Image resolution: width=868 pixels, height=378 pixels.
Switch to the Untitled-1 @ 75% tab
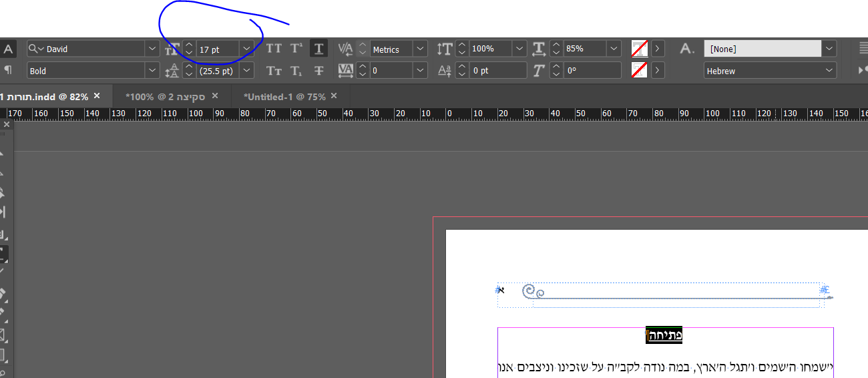tap(284, 97)
